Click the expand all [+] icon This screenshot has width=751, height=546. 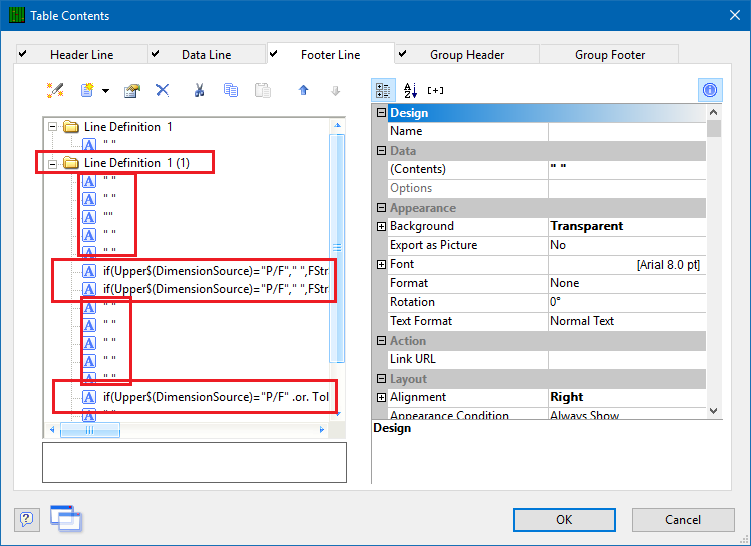[x=435, y=90]
